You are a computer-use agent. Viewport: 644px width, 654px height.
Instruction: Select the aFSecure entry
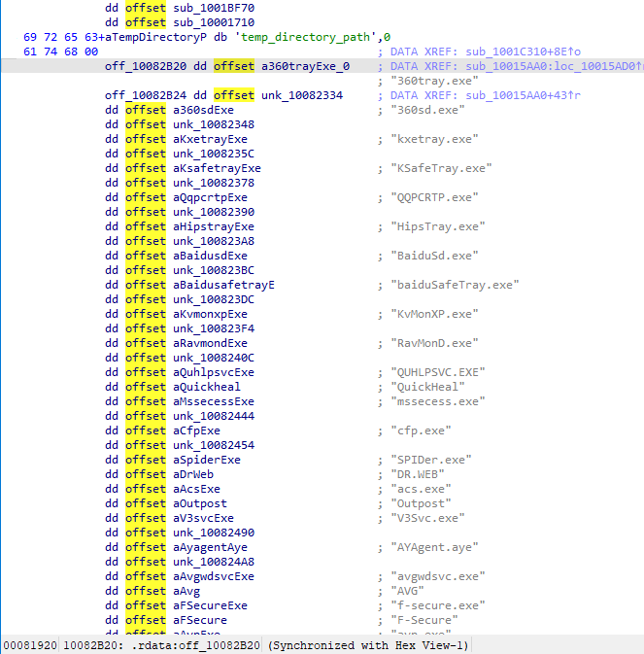(200, 621)
